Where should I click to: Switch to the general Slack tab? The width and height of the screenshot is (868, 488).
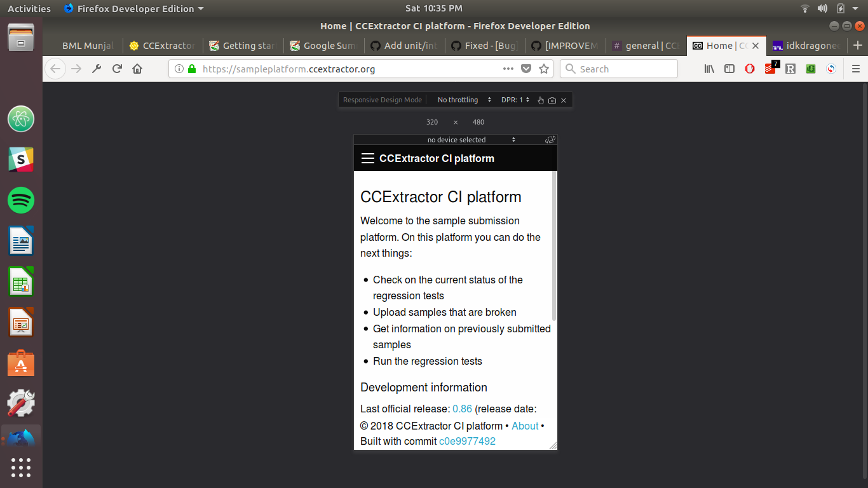[x=646, y=46]
